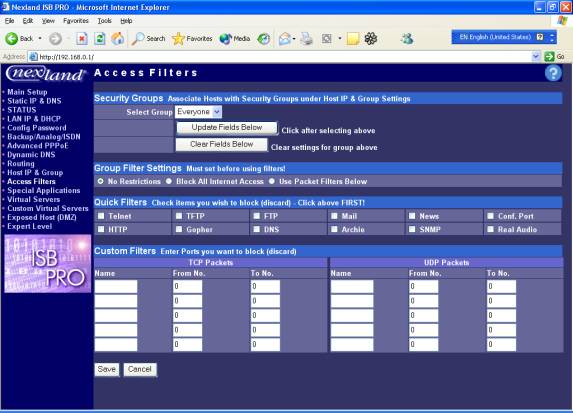Open the Media pane in the toolbar
573x413 pixels.
[x=235, y=38]
